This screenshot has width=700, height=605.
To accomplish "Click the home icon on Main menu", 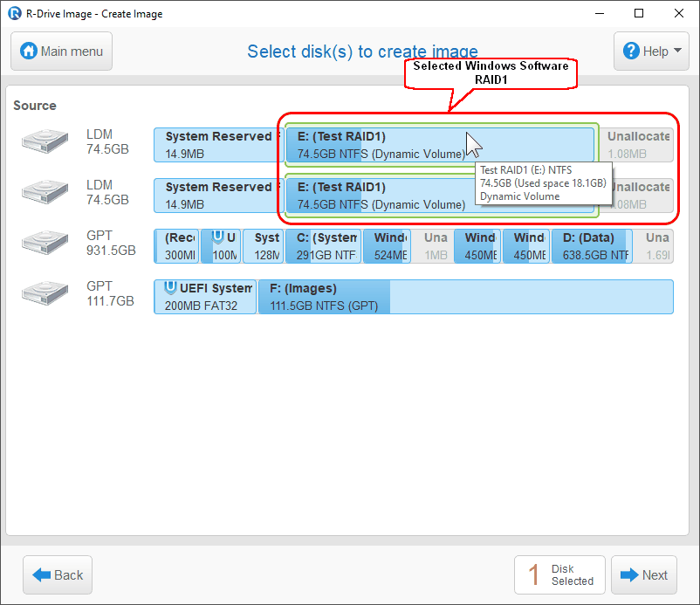I will pos(29,51).
